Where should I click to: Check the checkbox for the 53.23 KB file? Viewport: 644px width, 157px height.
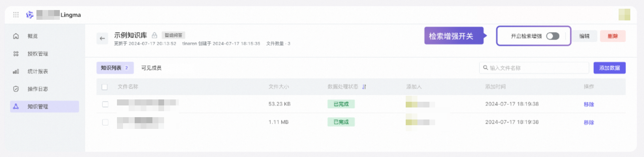pos(105,104)
